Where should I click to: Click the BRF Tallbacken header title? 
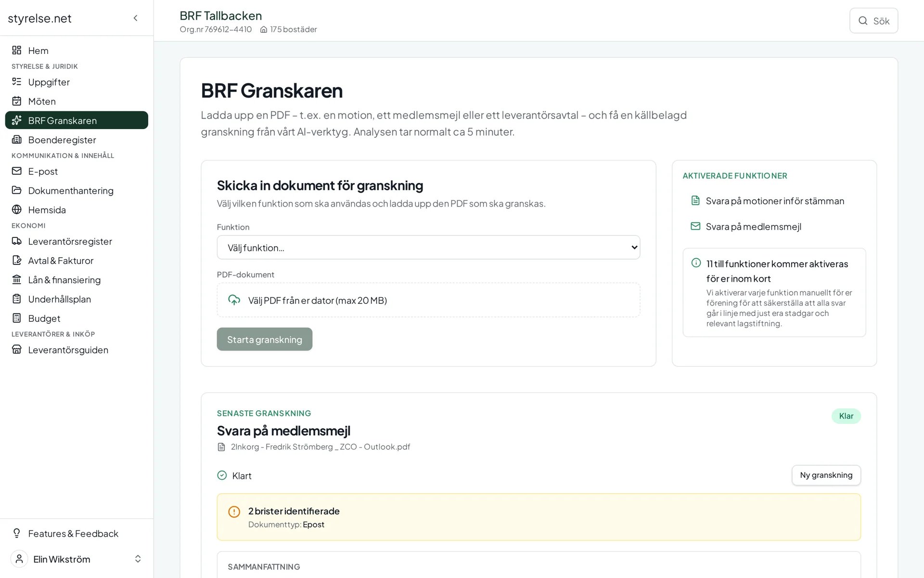coord(221,15)
